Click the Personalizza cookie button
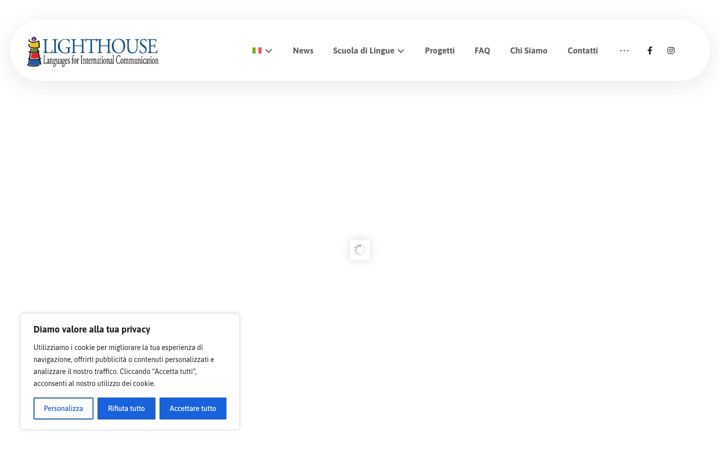The height and width of the screenshot is (450, 720). 63,408
